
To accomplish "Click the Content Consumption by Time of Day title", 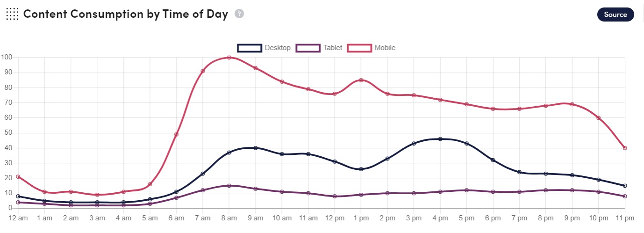I will click(x=126, y=14).
